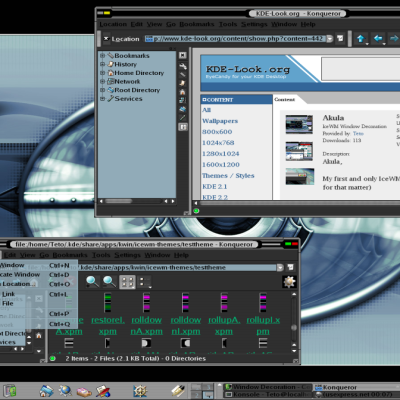
Task: Switch to the Konsole task in the taskbar
Action: [268, 394]
